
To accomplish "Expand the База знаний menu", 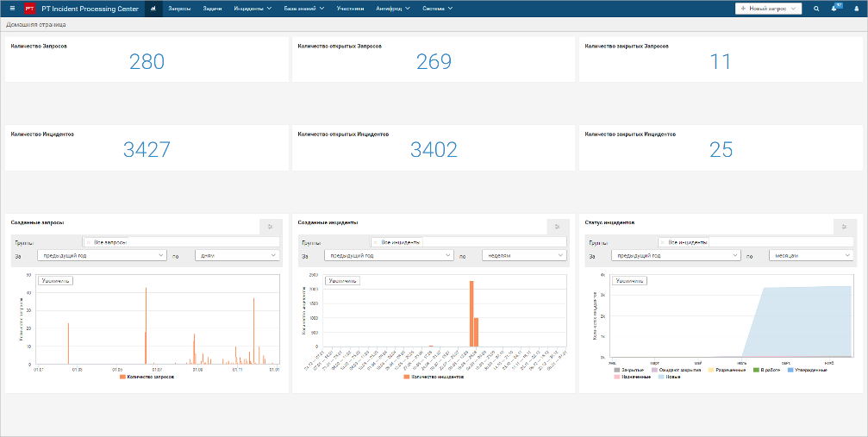I will tap(304, 9).
